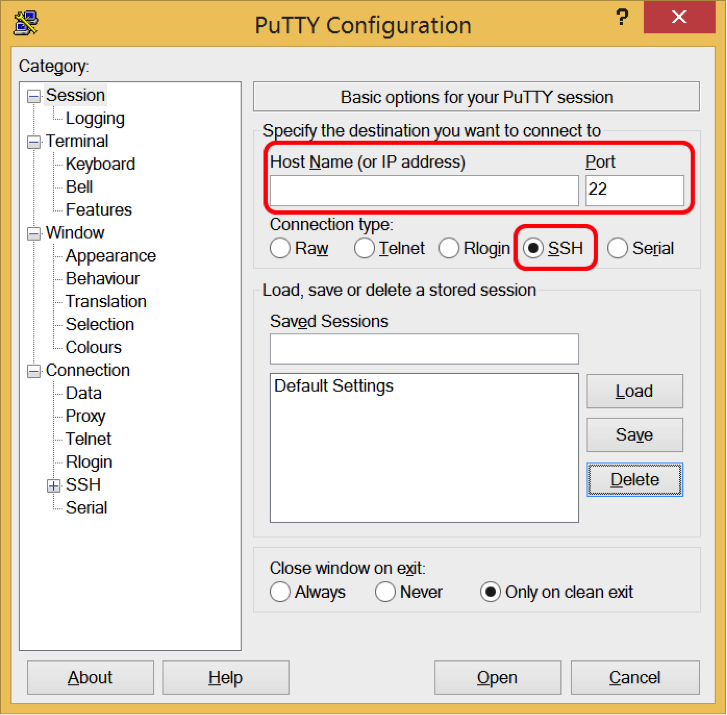The height and width of the screenshot is (715, 727).
Task: Select the Raw connection type
Action: 281,248
